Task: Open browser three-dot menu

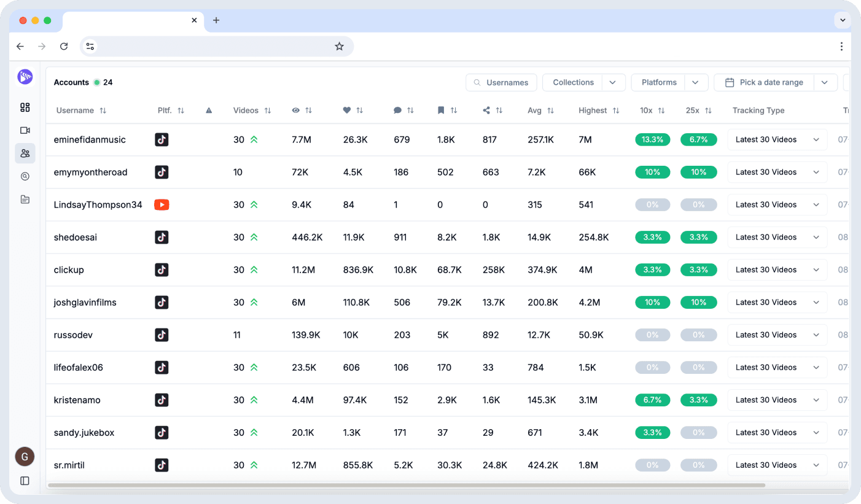Action: point(841,46)
